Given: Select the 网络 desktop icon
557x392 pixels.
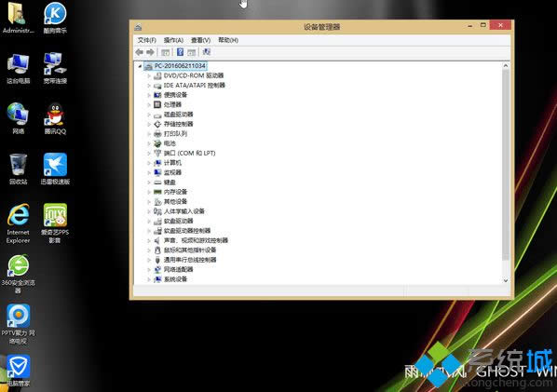Looking at the screenshot, I should (x=18, y=118).
